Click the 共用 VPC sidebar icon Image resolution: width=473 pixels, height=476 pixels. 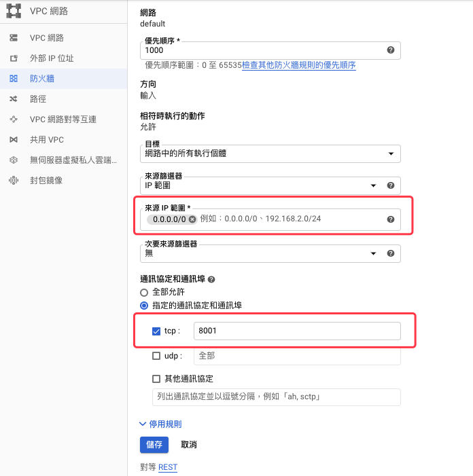(x=14, y=140)
